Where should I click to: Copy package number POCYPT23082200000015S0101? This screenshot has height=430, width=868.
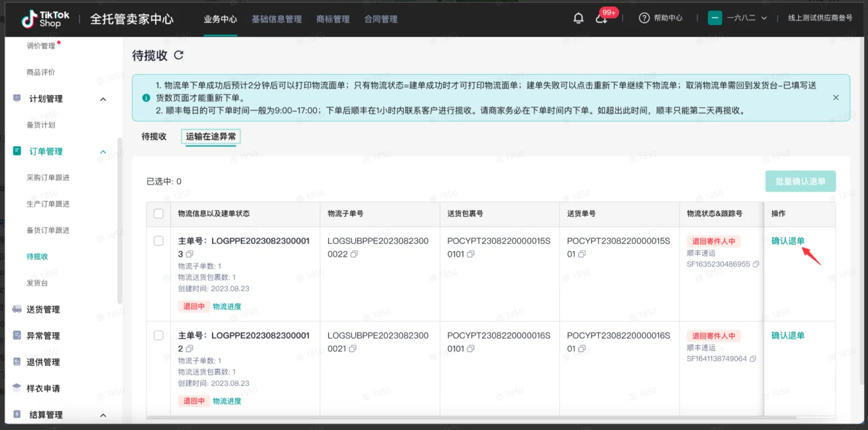471,254
